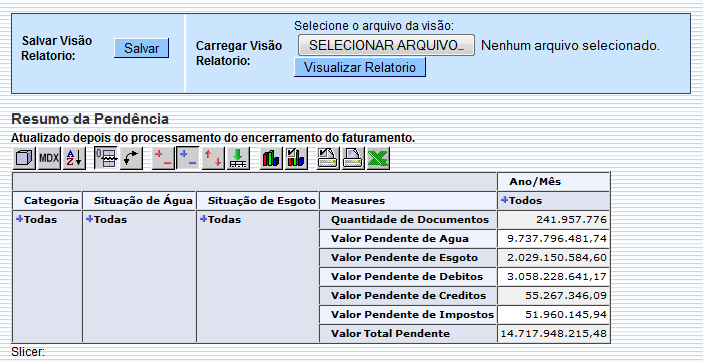Activate drill through green arrow icon
The height and width of the screenshot is (361, 703).
tap(238, 158)
